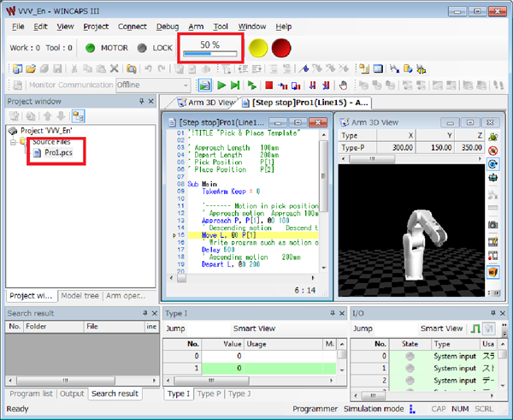Screen dimensions: 513x420
Task: Collapse the Project 'VVV_En' root node
Action: point(11,131)
